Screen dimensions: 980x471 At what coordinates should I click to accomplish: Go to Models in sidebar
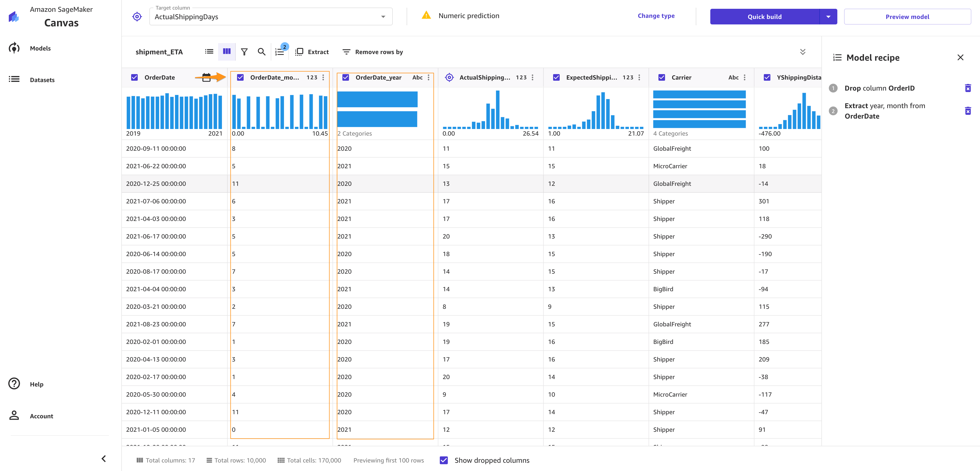(40, 48)
